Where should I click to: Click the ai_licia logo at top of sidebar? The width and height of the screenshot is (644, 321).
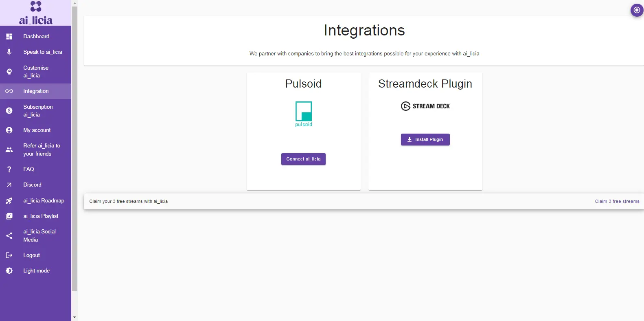tap(36, 13)
